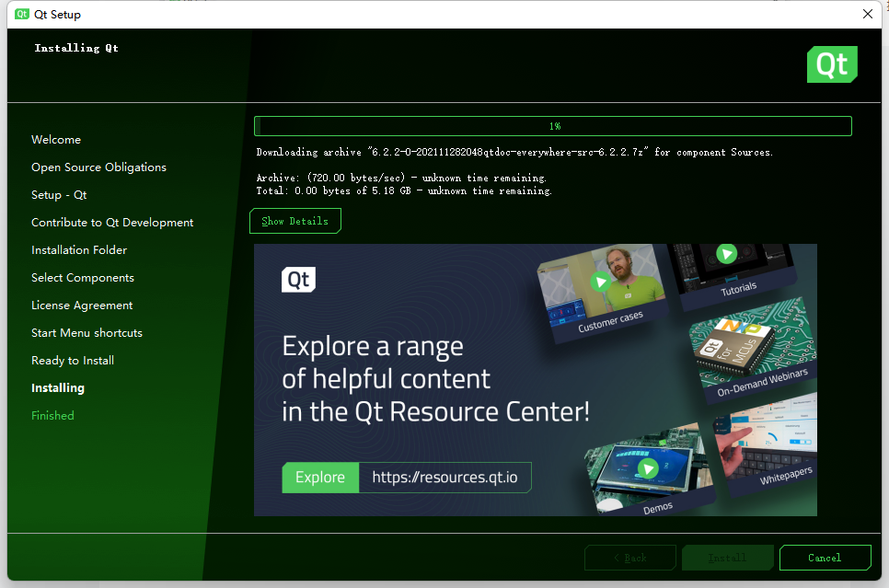Select the Installation Folder step
The width and height of the screenshot is (889, 588).
pos(79,250)
